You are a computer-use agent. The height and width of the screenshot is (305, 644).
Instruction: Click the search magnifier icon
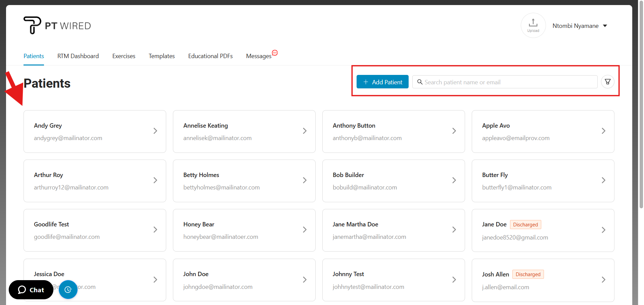point(420,82)
